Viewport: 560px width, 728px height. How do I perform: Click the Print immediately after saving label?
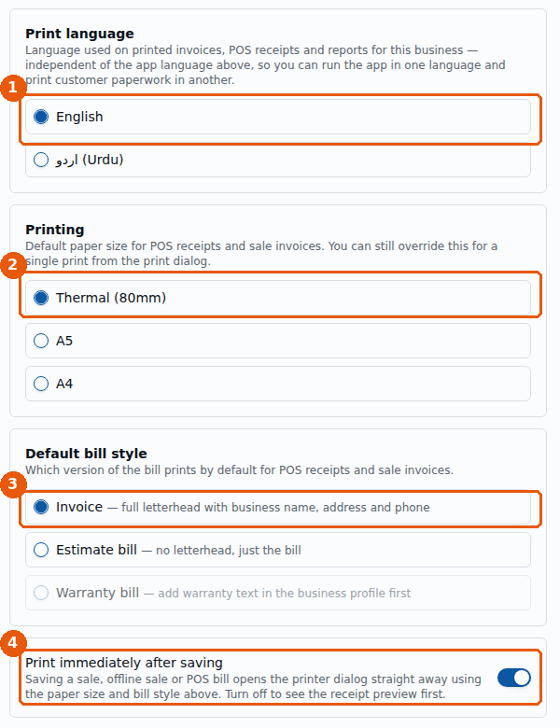(x=124, y=663)
